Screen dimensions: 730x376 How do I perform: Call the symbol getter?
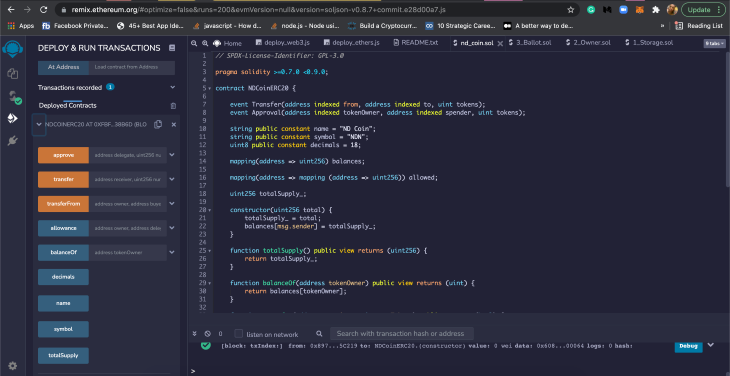(x=63, y=329)
